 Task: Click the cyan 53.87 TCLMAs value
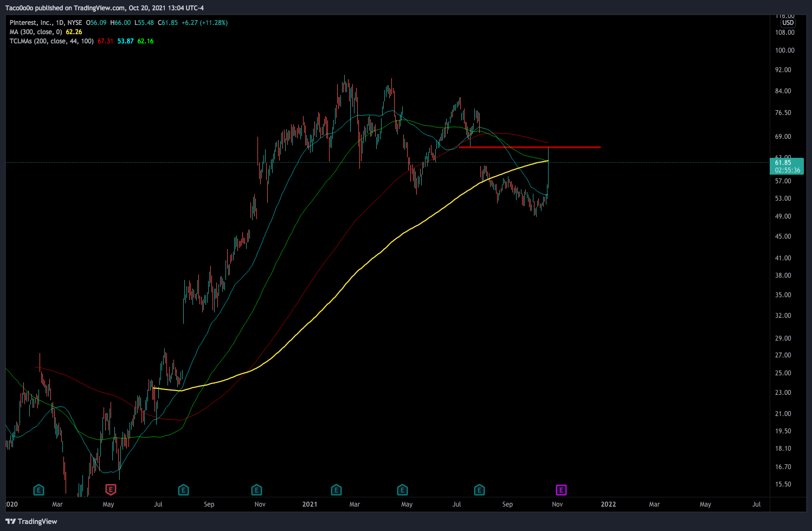(126, 41)
